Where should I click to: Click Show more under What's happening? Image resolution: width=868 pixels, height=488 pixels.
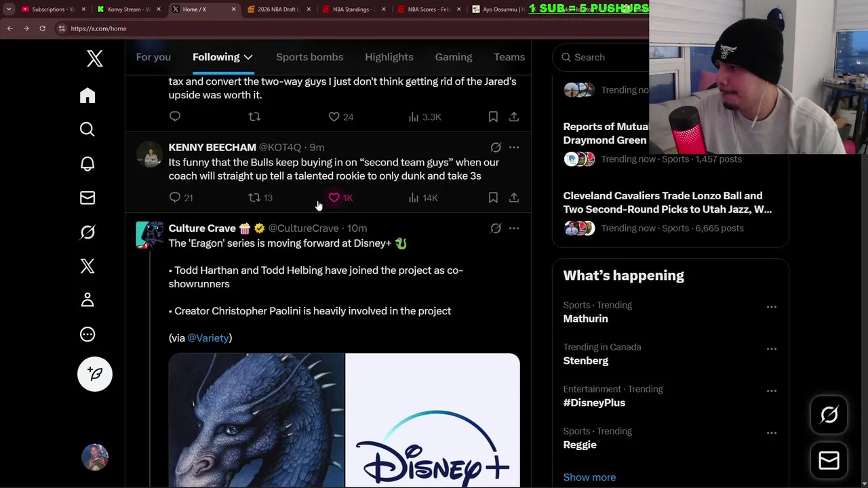point(589,477)
